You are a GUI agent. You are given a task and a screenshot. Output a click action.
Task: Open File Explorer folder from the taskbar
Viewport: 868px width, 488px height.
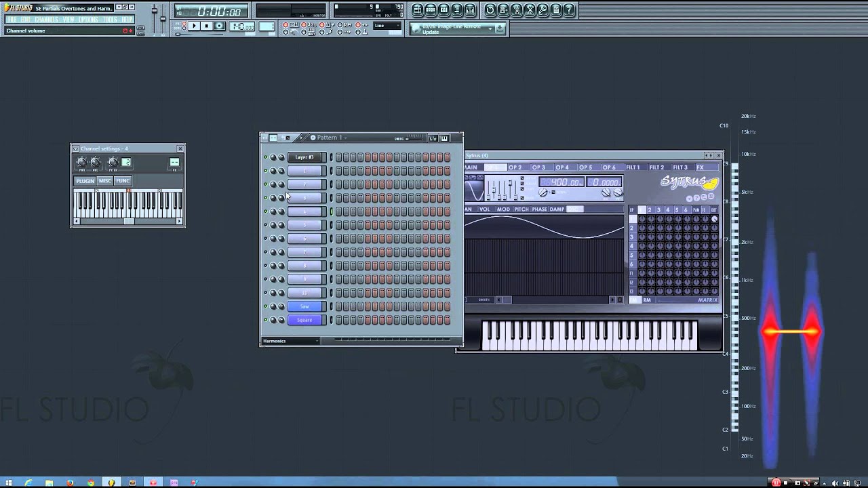click(49, 483)
